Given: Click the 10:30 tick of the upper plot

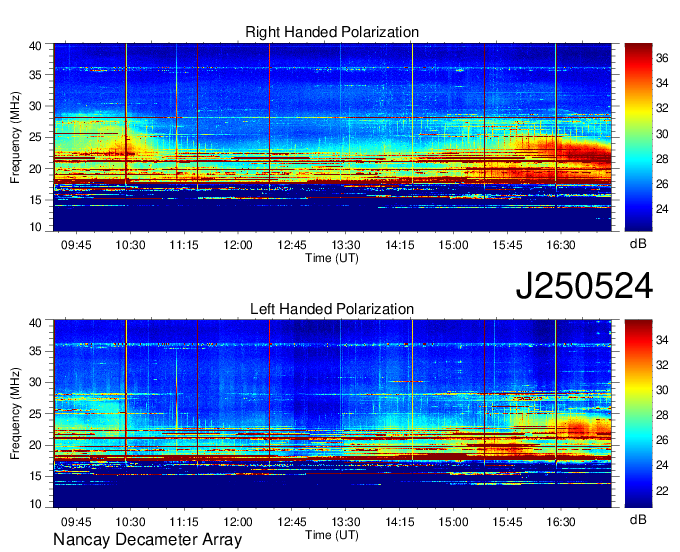Looking at the screenshot, I should click(x=130, y=245).
